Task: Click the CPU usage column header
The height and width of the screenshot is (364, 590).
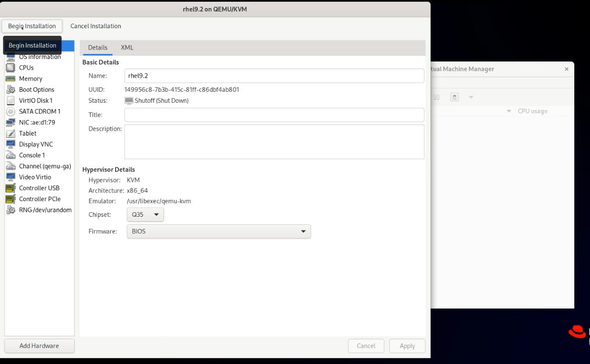Action: (x=532, y=111)
